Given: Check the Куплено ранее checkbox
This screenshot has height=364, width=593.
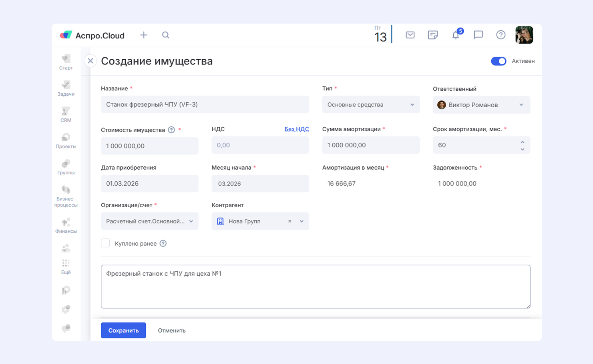Looking at the screenshot, I should tap(105, 243).
